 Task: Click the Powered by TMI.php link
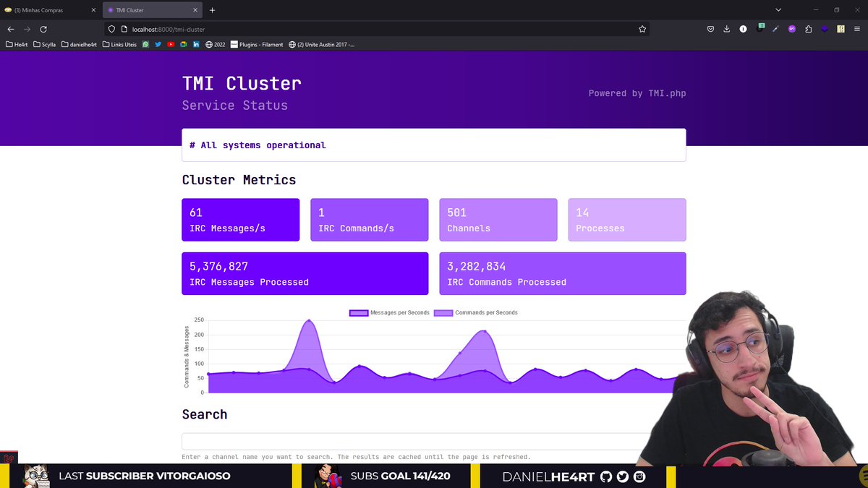pyautogui.click(x=637, y=93)
